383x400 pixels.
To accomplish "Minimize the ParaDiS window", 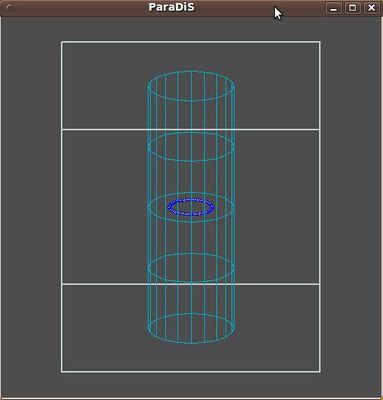I will pos(334,8).
